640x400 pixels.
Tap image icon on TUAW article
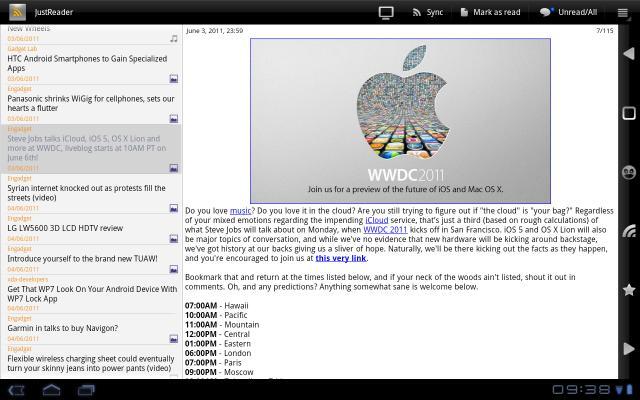coord(174,269)
